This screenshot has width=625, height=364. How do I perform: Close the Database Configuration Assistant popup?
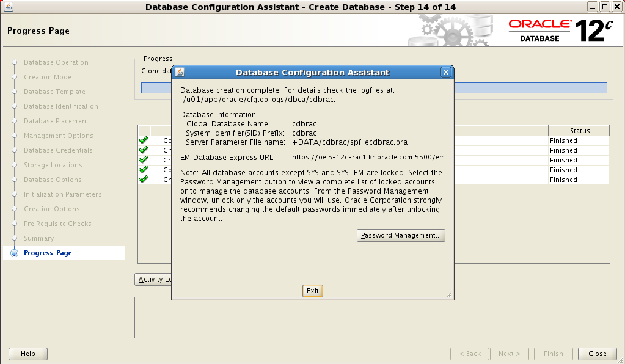(x=445, y=72)
